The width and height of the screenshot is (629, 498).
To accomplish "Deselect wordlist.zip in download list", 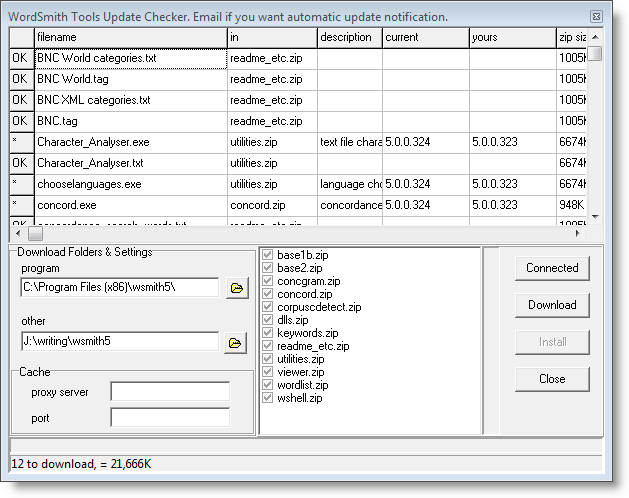I will point(267,385).
